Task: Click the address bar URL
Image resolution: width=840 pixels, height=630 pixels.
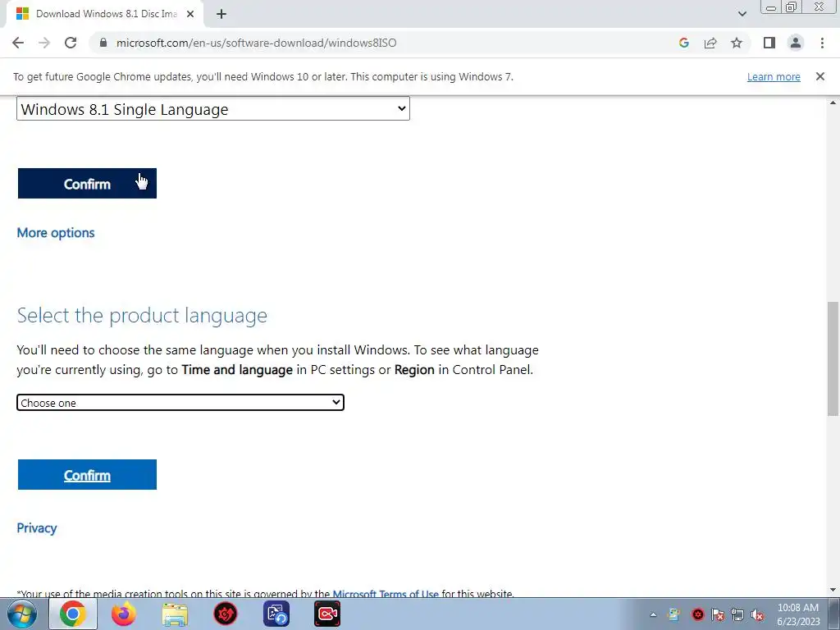Action: point(256,43)
